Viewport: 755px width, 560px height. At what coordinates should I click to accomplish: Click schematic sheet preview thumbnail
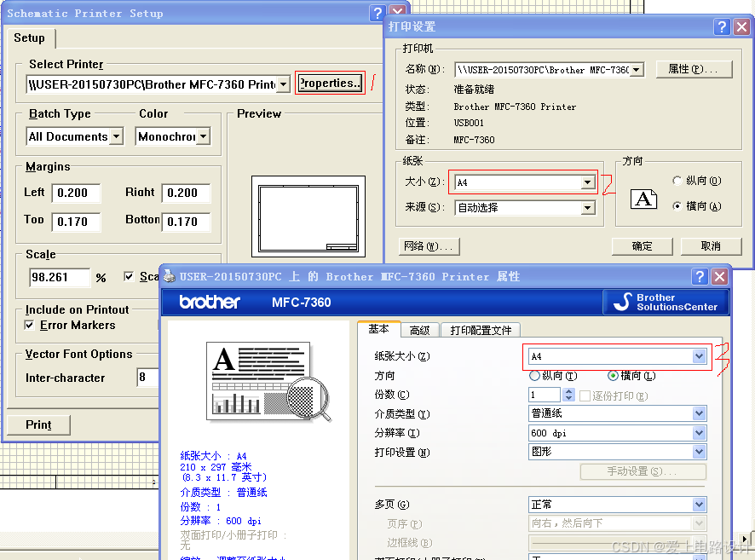tap(308, 216)
